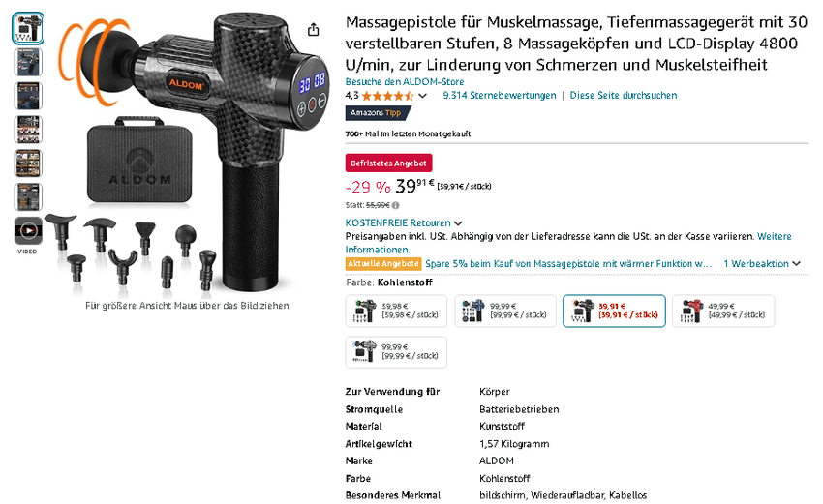Screen dimensions: 823x504
Task: Click the info icon next to 55,99€
Action: tap(395, 206)
